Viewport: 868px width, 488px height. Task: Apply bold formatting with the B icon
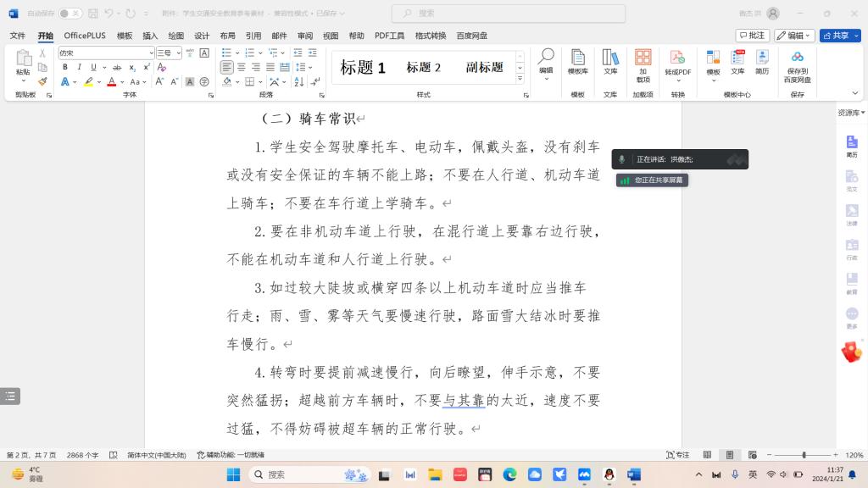[65, 67]
